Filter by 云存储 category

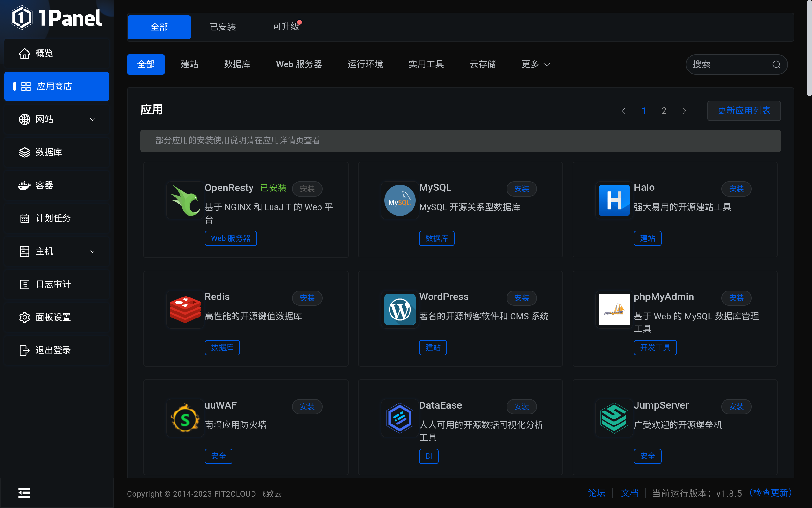click(482, 64)
